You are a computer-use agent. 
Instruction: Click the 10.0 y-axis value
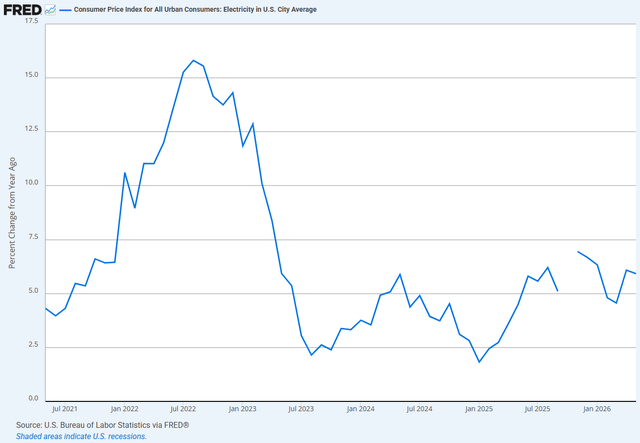[31, 183]
